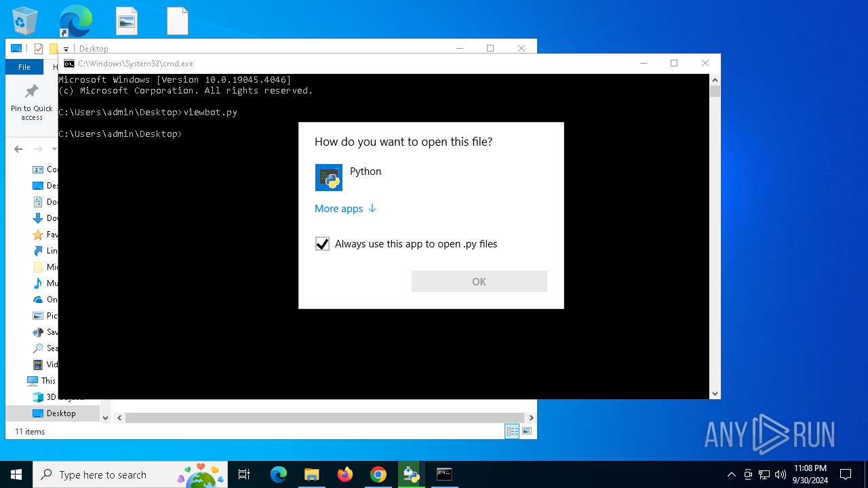868x488 pixels.
Task: Show hidden system tray icons
Action: click(x=731, y=474)
